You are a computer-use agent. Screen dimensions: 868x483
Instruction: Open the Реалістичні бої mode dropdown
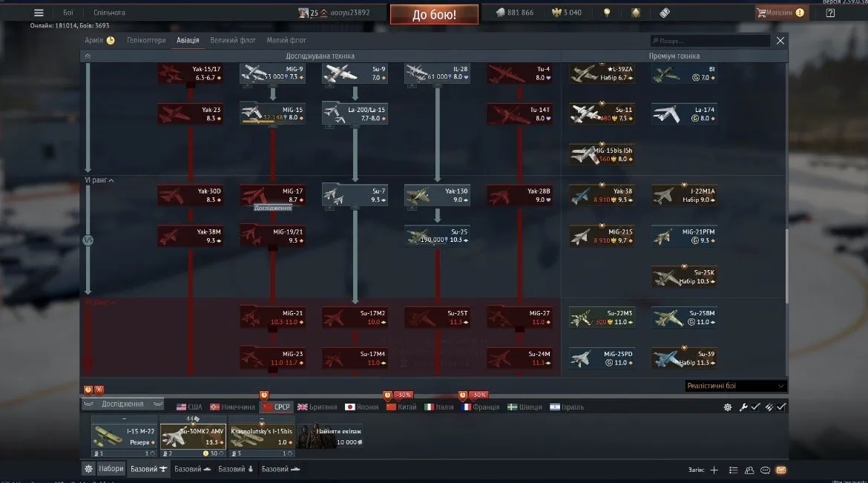pyautogui.click(x=735, y=386)
